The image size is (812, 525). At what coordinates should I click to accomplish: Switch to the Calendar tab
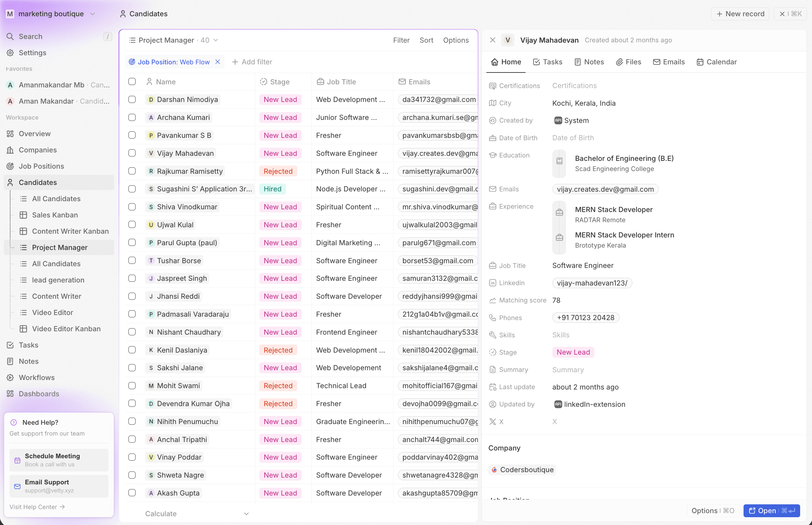(716, 62)
